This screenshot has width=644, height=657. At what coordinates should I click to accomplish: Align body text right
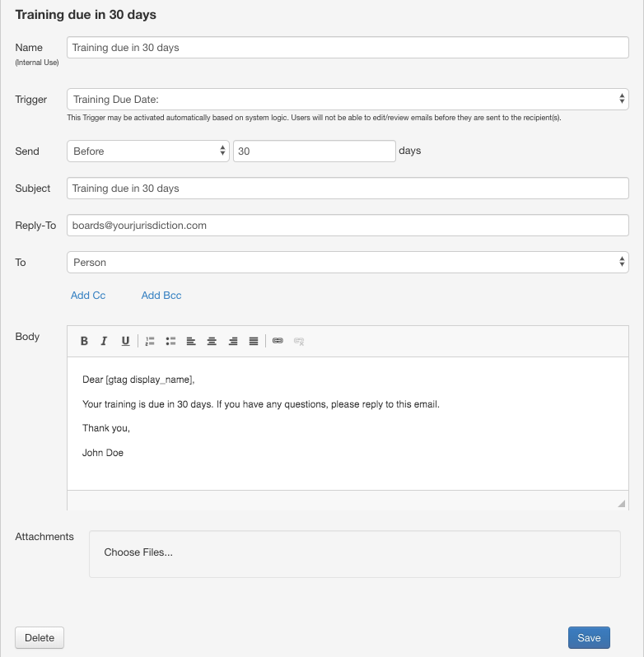click(233, 341)
